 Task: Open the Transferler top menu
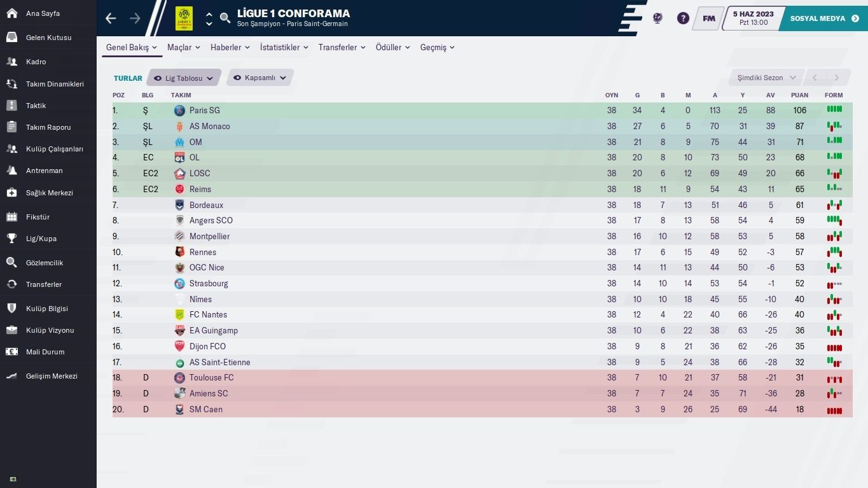click(x=341, y=48)
